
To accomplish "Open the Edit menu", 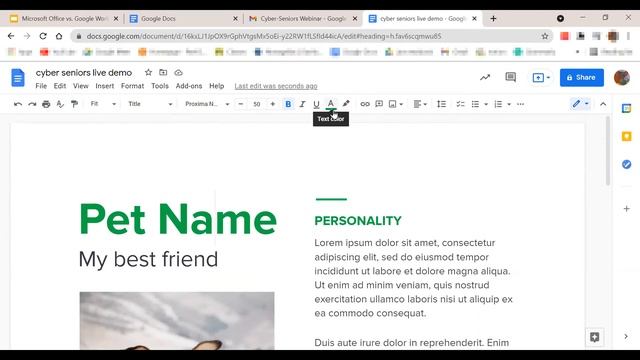I will [x=60, y=86].
